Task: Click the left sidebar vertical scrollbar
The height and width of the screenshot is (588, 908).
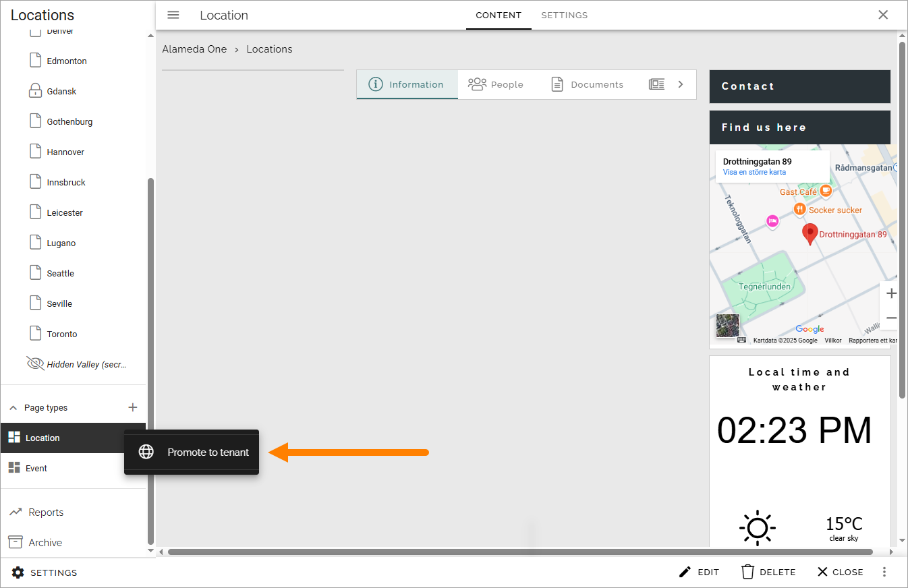Action: 150,361
